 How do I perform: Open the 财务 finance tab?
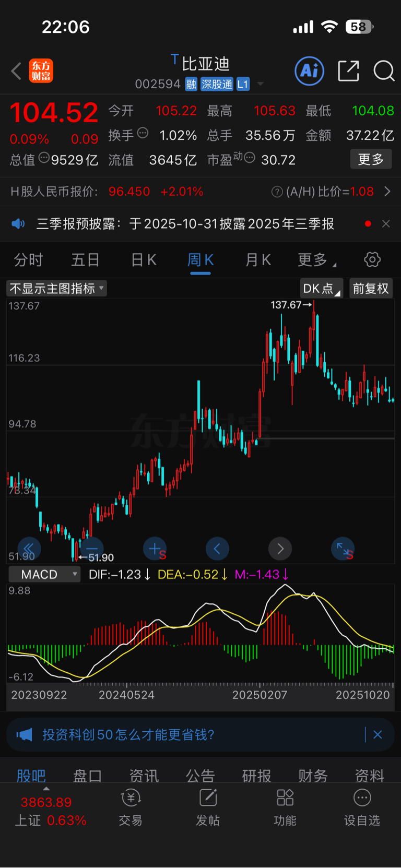pos(313,776)
